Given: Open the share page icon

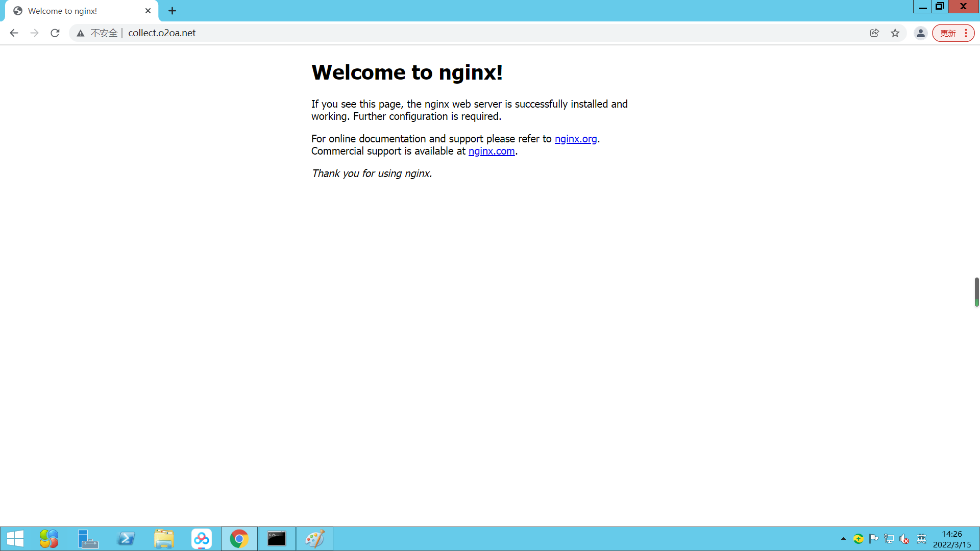Looking at the screenshot, I should point(874,33).
